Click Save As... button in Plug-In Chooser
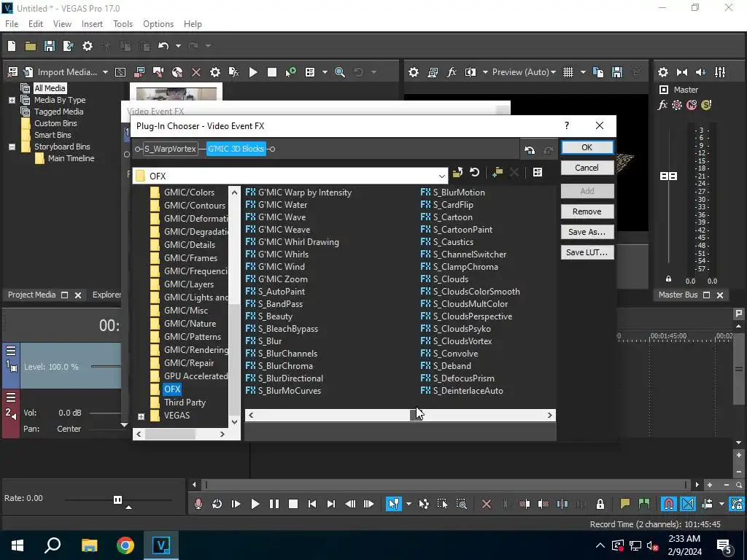Screen dimensions: 747x560 (x=587, y=232)
